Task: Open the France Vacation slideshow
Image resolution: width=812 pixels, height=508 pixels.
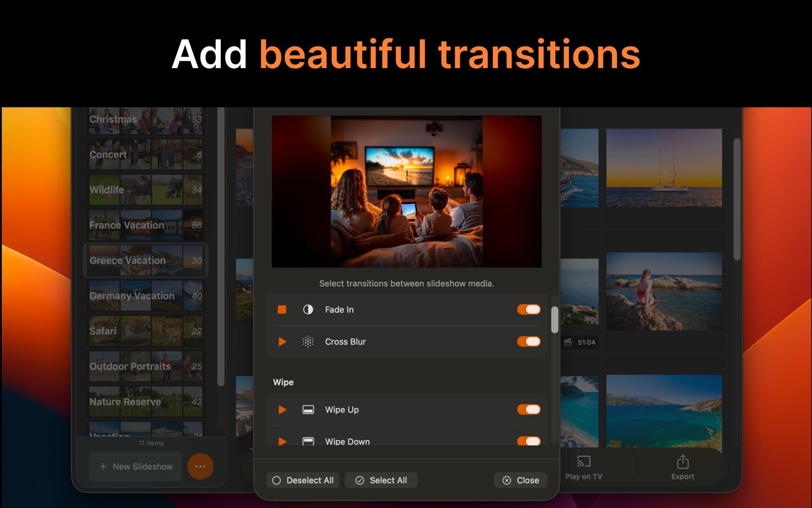Action: [146, 225]
